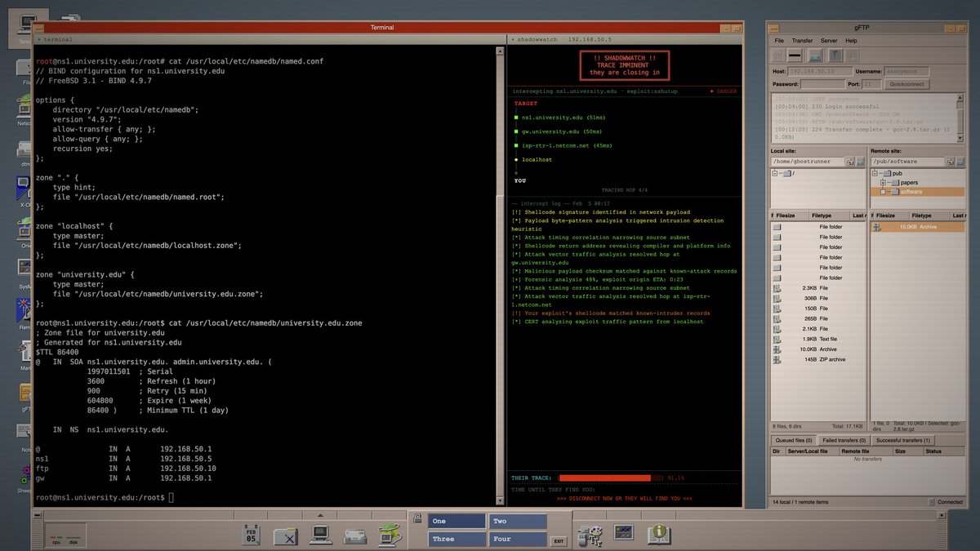Open the gFTP Server menu

[x=829, y=40]
